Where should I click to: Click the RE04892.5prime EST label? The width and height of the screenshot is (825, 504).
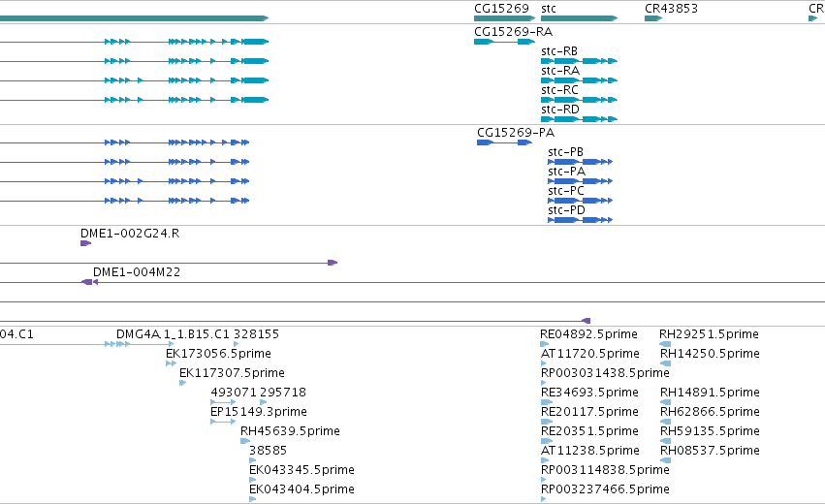click(x=588, y=334)
